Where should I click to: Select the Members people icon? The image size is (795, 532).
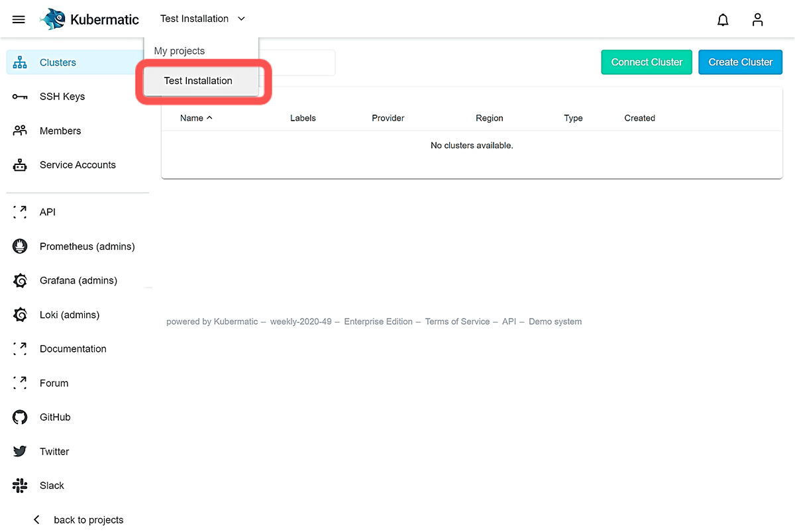pos(19,131)
